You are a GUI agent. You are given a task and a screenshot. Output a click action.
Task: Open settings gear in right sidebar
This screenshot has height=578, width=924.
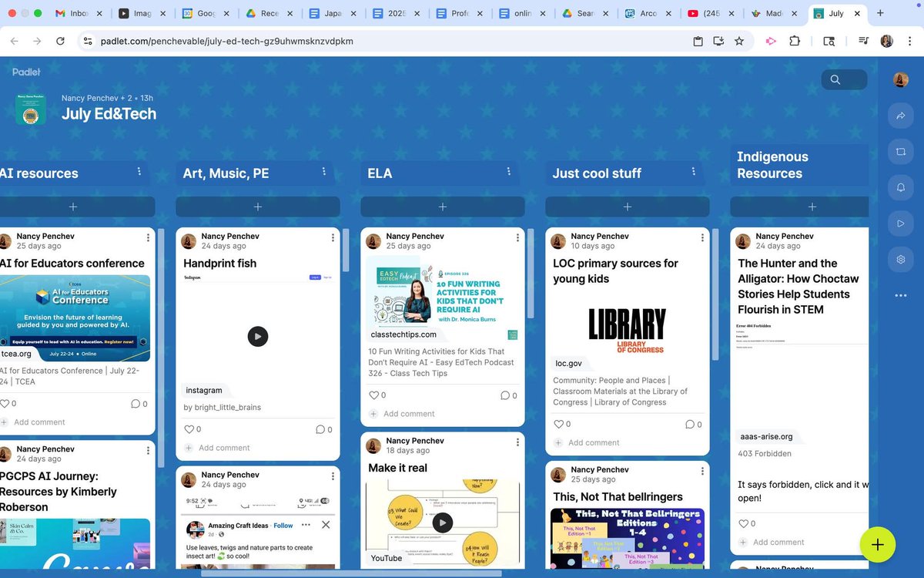[900, 260]
